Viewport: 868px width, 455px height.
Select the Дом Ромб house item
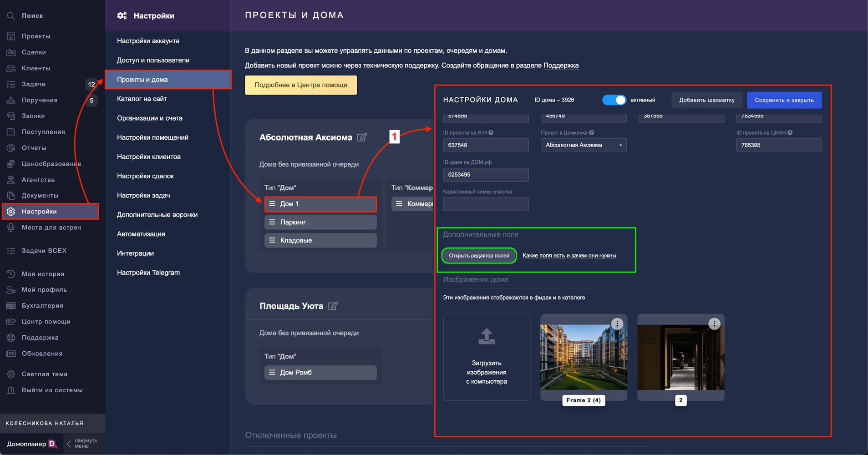[x=320, y=372]
